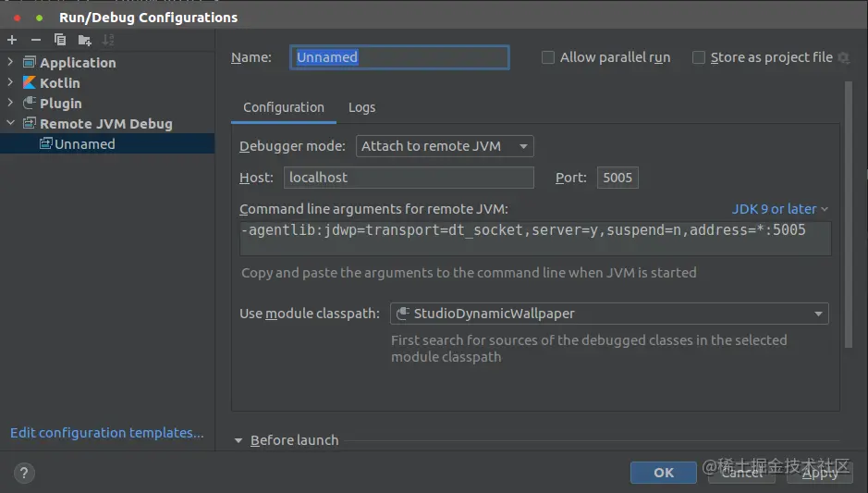
Task: Open the Store as project file gear
Action: coord(843,58)
